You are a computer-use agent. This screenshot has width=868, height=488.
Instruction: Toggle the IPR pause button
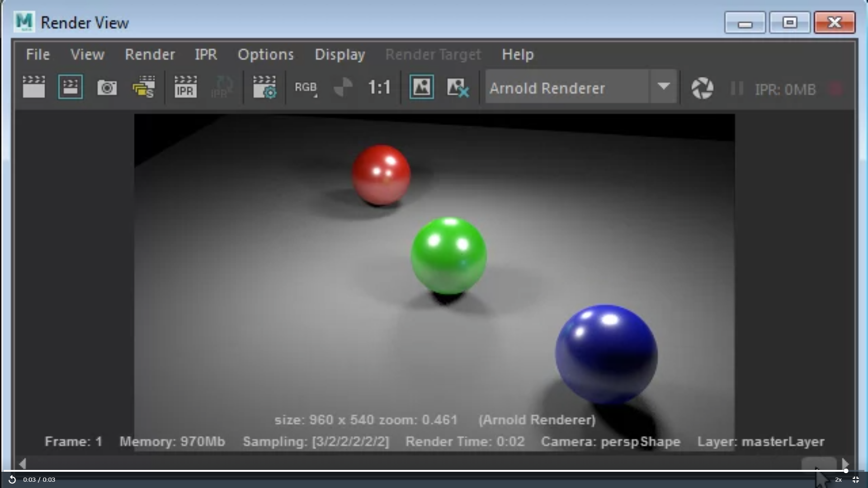(737, 88)
